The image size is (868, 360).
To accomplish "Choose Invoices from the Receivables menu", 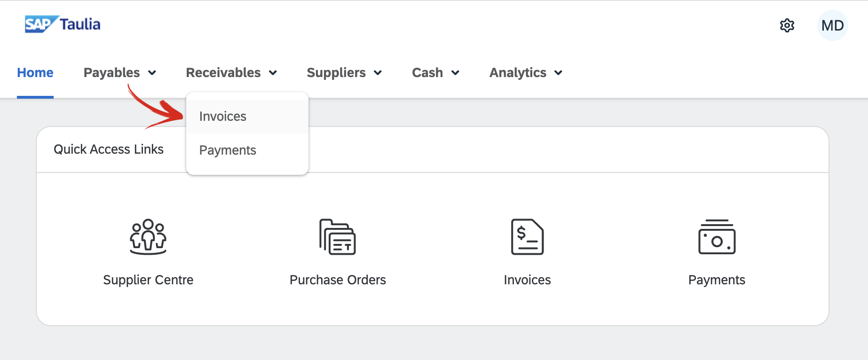I will click(222, 116).
